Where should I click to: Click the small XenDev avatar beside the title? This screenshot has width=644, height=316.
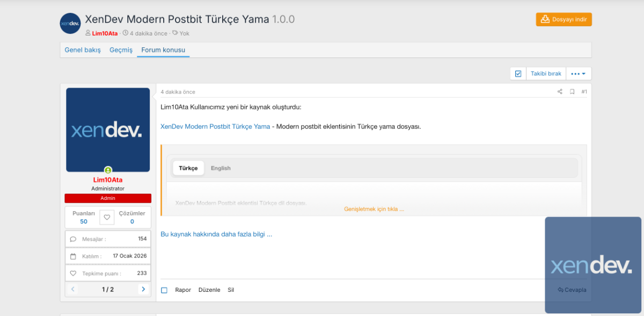point(70,24)
